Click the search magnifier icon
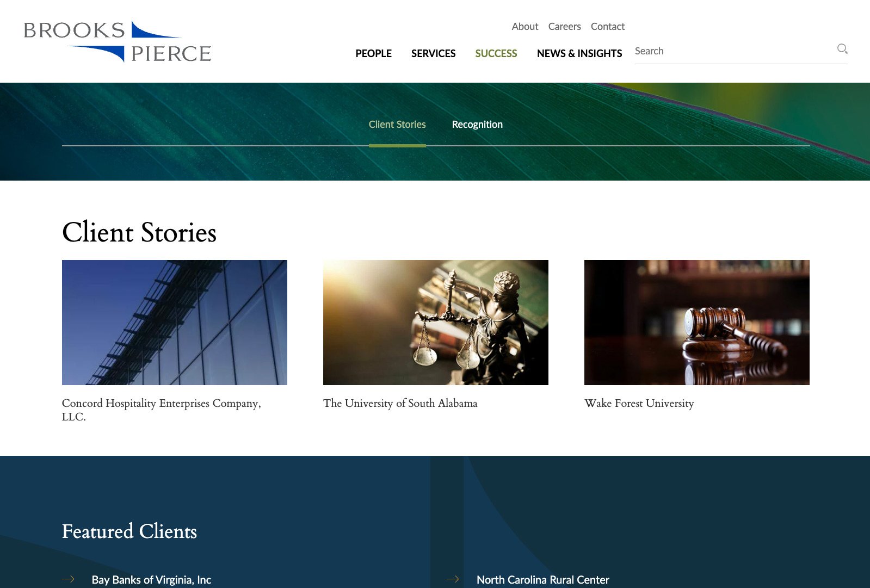This screenshot has height=588, width=870. click(x=842, y=49)
